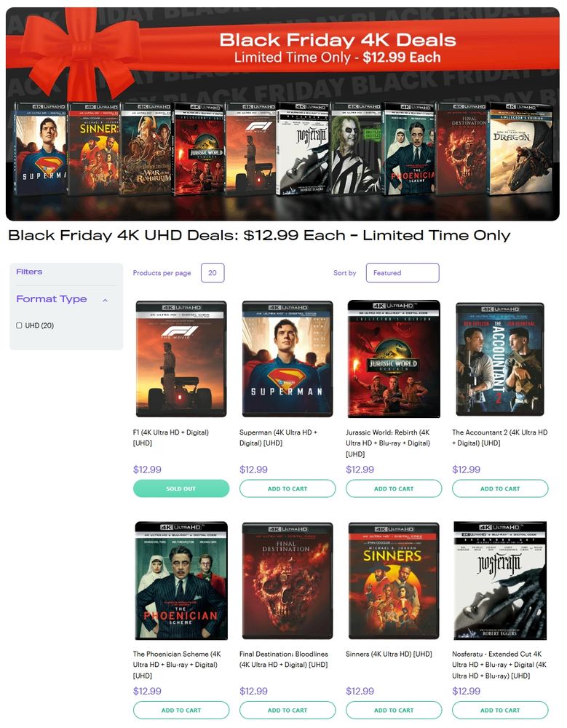Open the F1 (4K Ultra HD + Digital) title link
This screenshot has height=728, width=567.
coord(170,438)
